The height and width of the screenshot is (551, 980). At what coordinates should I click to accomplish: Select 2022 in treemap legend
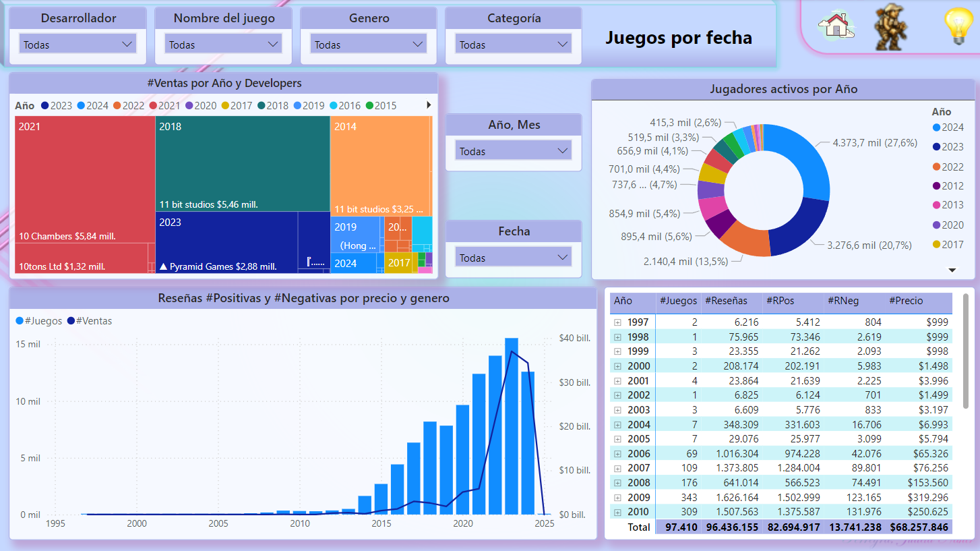click(129, 105)
